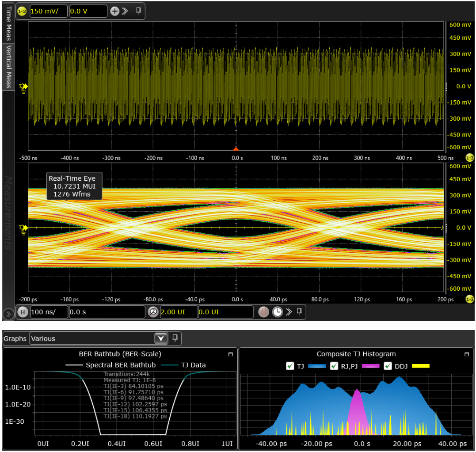Viewport: 476px width, 452px height.
Task: Pin the Graphs panel toolbar
Action: coord(175,338)
